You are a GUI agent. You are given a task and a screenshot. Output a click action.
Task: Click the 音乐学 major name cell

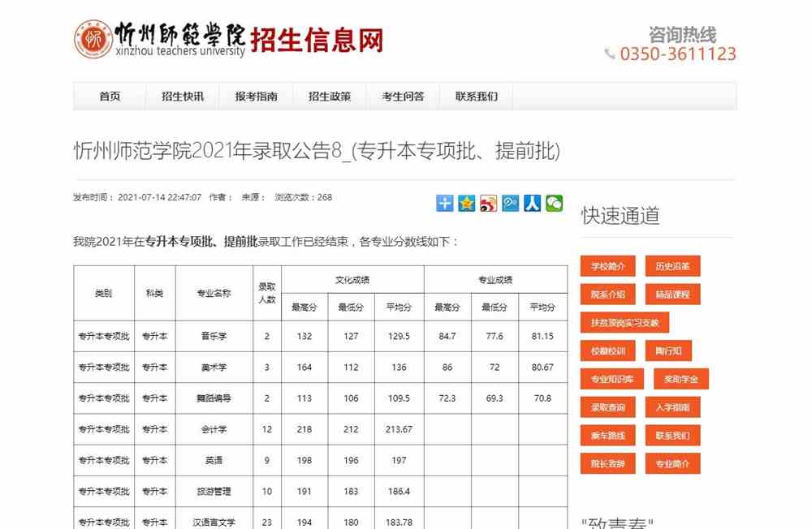click(x=214, y=337)
